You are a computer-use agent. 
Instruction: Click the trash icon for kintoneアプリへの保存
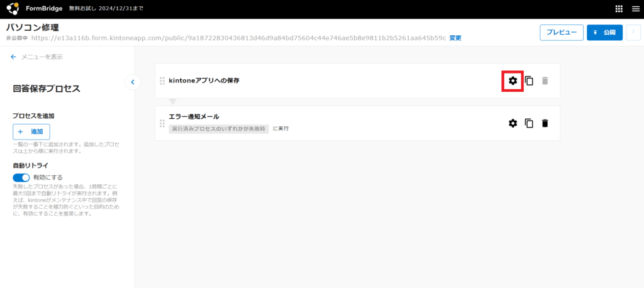pos(545,80)
